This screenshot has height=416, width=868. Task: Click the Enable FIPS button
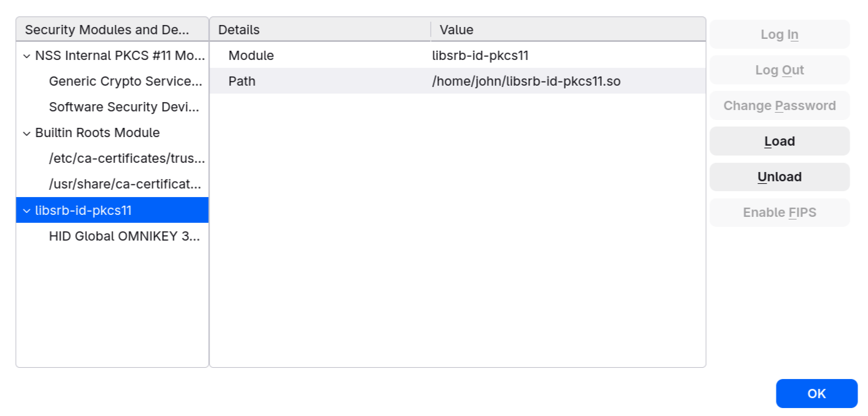point(780,212)
